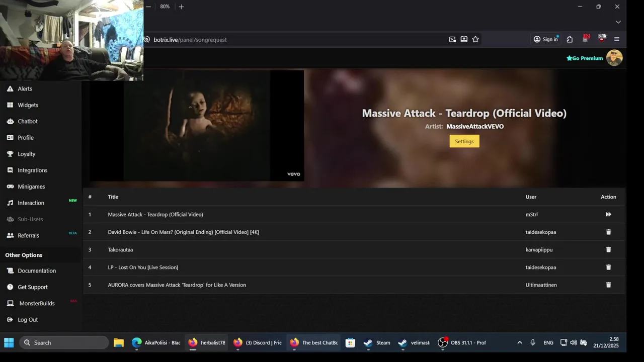Open the browser Extensions puzzle icon

click(570, 39)
